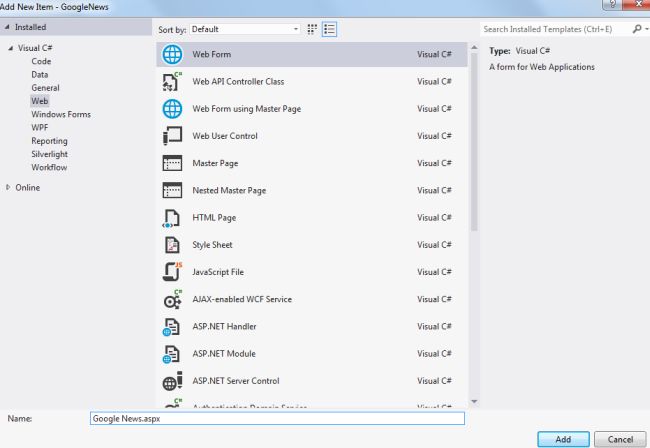Click the ASP.NET Module icon
Viewport: 650px width, 448px height.
click(171, 354)
